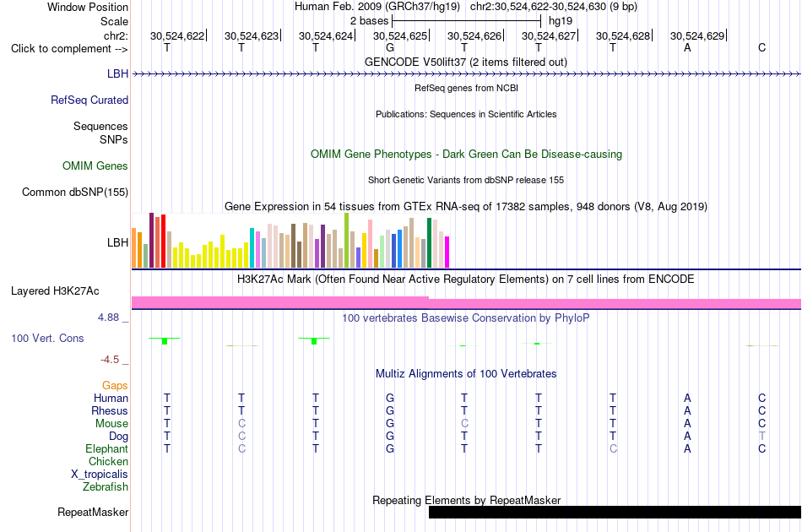Click the H3K27Ac Mark track title
Viewport: 802px width, 532px height.
tap(466, 280)
